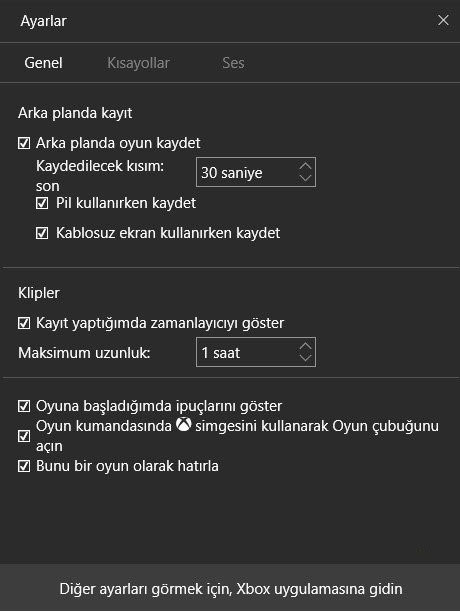Viewport: 460px width, 612px height.
Task: Click the Pil kullanırken kaydet label
Action: (126, 203)
